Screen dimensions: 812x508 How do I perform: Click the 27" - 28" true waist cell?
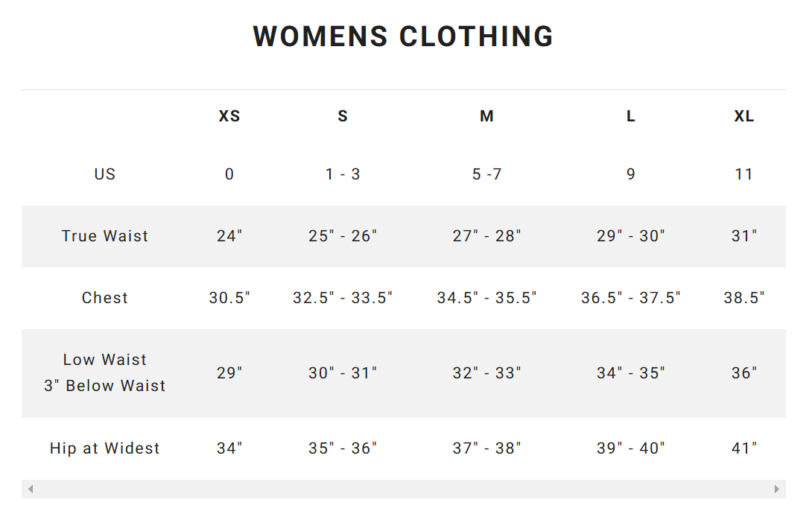(x=486, y=236)
